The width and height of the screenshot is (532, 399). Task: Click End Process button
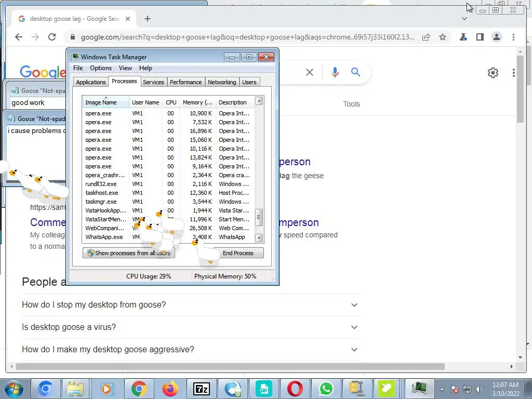click(x=238, y=253)
